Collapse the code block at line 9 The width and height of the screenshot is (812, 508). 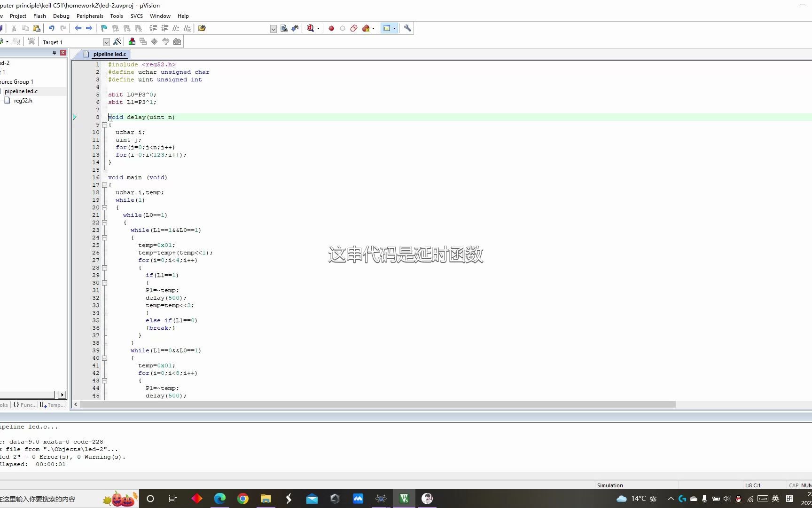pos(104,125)
